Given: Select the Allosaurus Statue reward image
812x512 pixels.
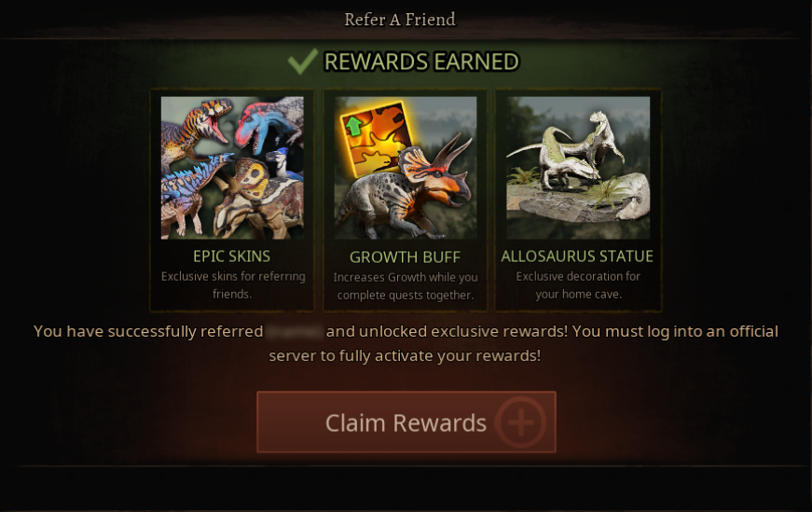Looking at the screenshot, I should point(578,167).
